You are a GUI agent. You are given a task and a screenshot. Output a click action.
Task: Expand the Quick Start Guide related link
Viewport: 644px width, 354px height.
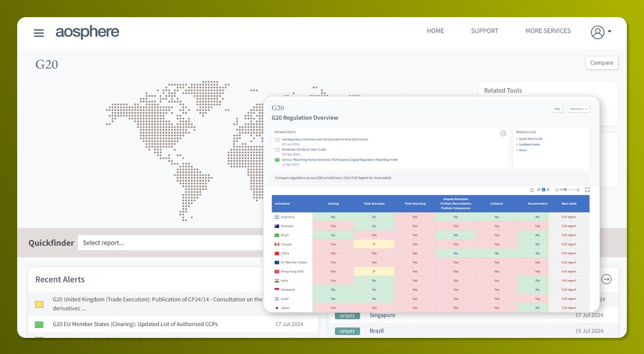530,139
